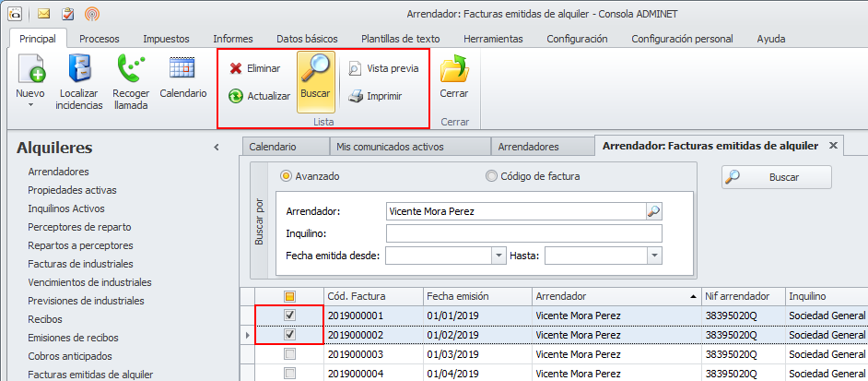Open Arrendadores in side menu

pos(58,172)
